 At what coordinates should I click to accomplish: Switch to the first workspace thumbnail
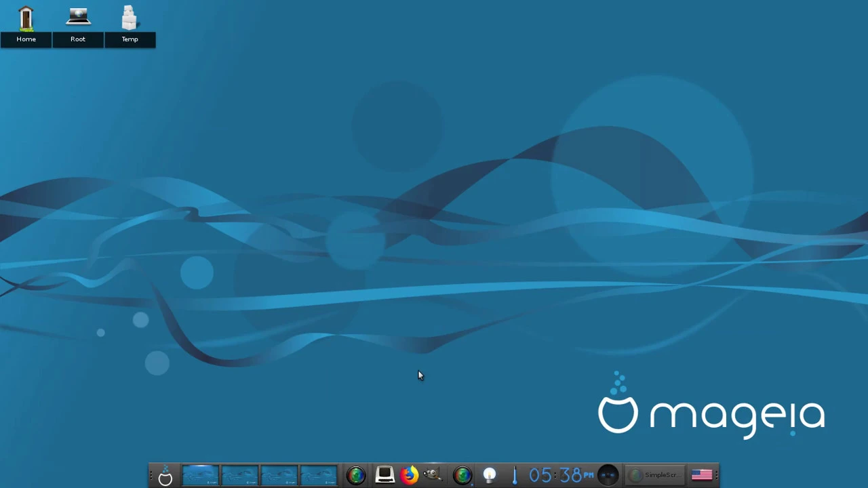click(200, 476)
